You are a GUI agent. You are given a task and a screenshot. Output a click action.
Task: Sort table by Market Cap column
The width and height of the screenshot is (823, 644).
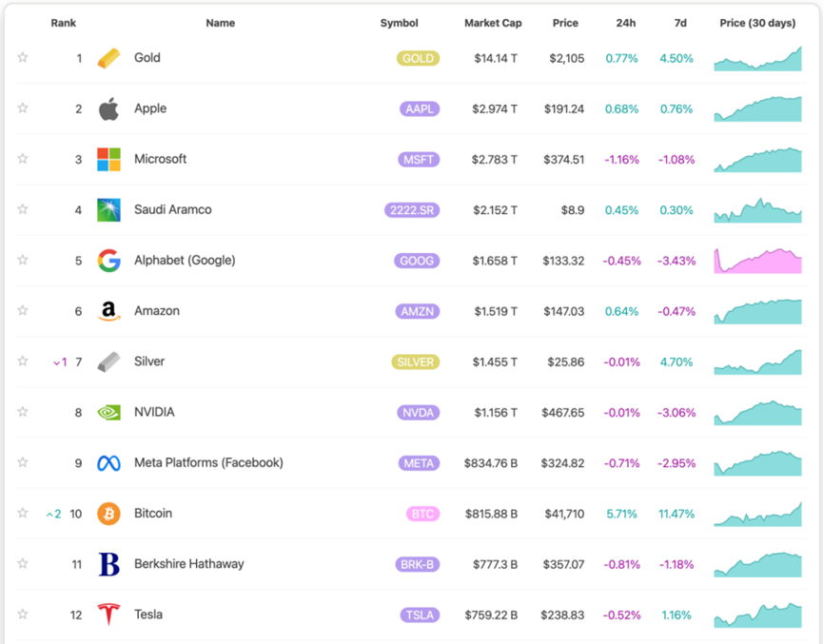(x=493, y=23)
